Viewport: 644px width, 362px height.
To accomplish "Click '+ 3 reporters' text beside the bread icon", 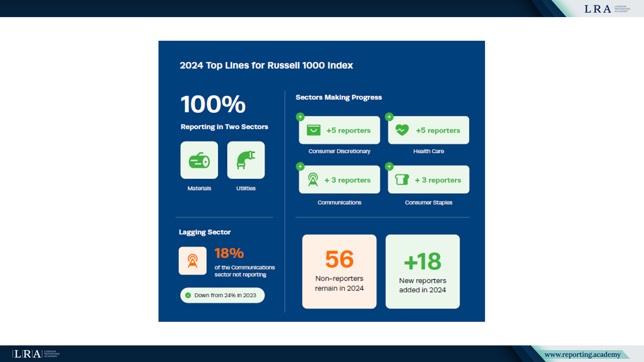I will (x=438, y=180).
